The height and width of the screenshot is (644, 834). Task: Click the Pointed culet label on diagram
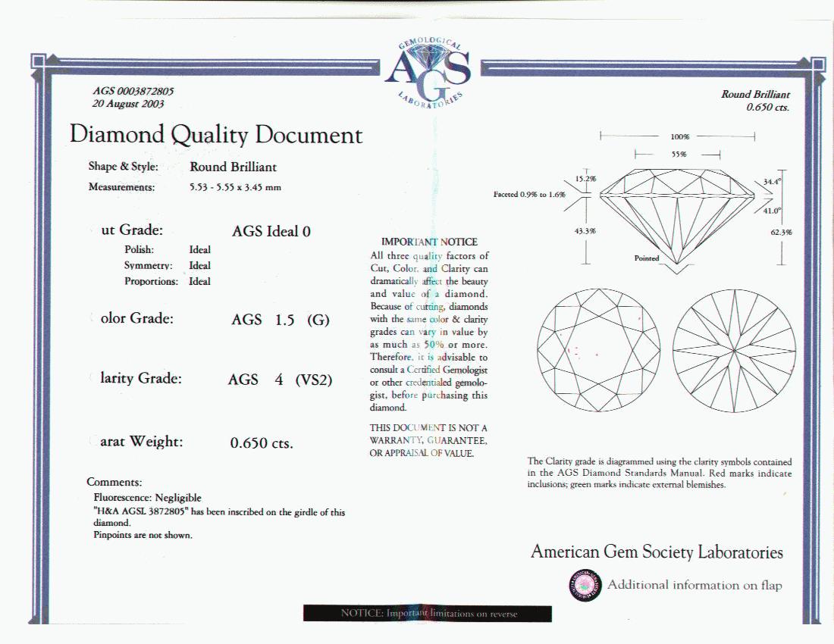coord(646,258)
